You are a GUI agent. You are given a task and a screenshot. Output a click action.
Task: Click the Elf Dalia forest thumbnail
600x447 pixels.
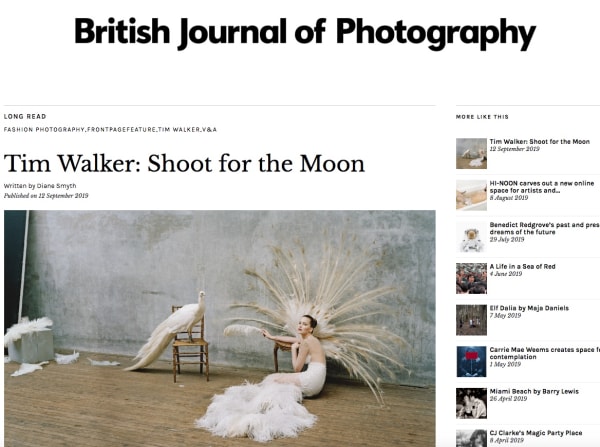coord(471,320)
